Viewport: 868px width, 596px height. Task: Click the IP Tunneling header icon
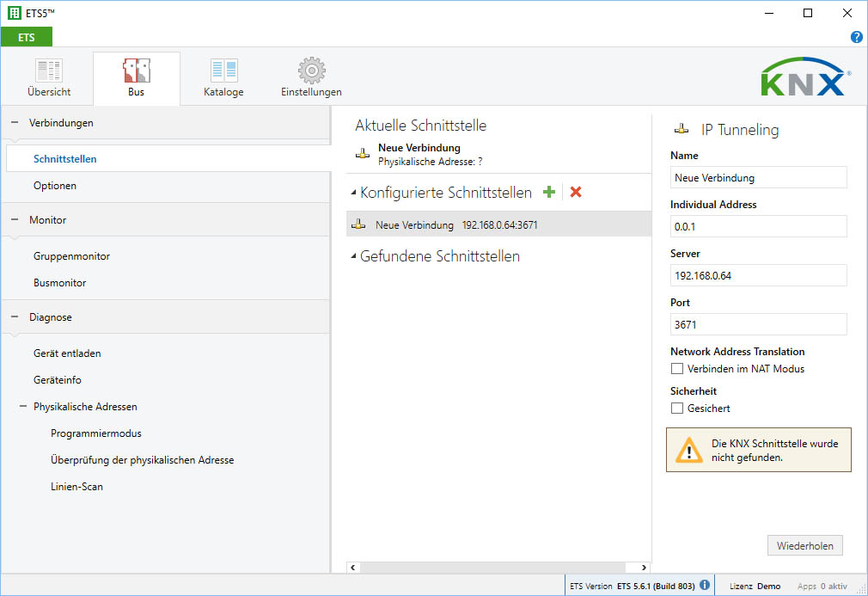pos(682,130)
